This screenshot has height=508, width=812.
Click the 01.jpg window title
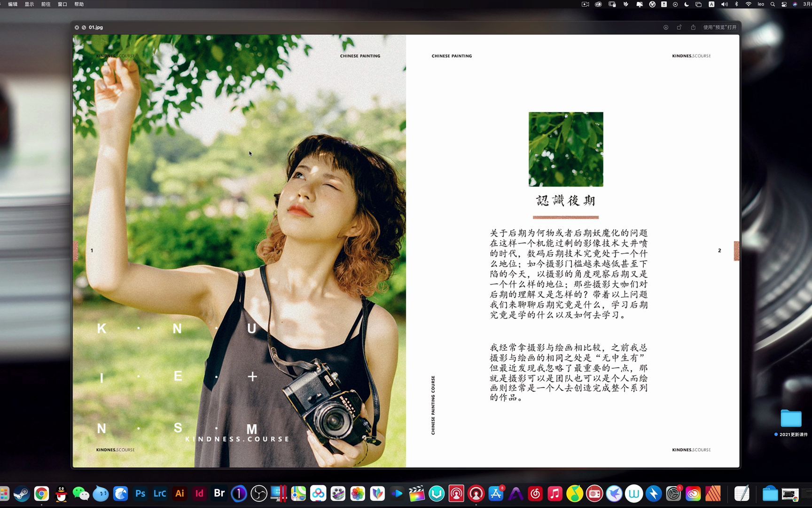click(96, 27)
